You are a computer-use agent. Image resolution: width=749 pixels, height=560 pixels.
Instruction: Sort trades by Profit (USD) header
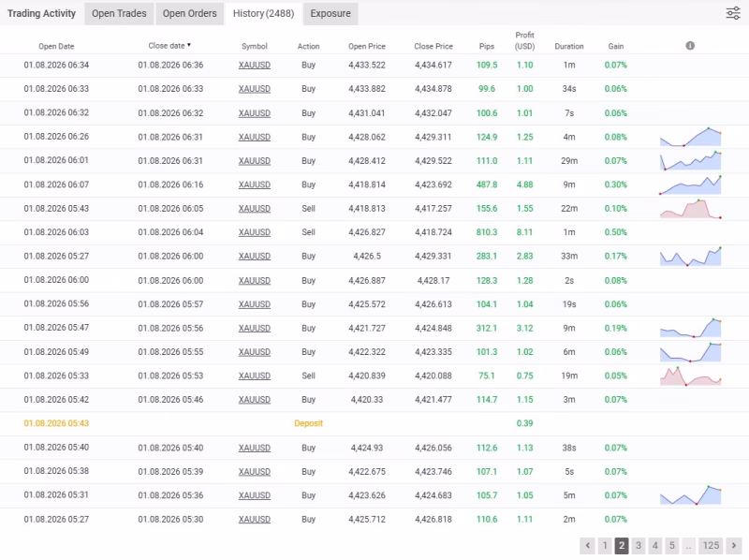[x=524, y=40]
